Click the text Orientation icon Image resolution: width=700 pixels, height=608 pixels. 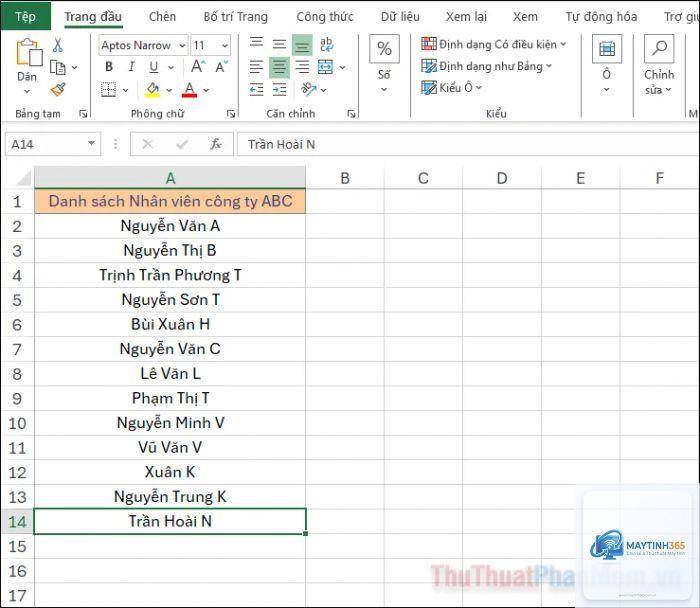tap(308, 90)
